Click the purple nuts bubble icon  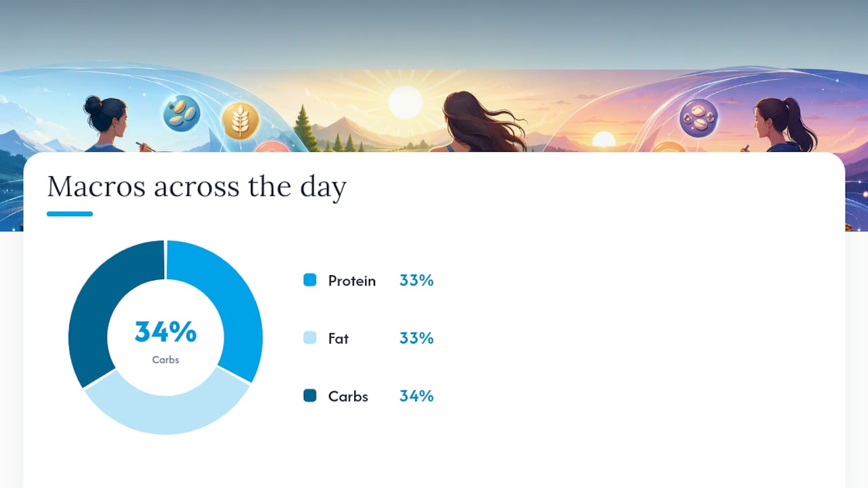[698, 117]
